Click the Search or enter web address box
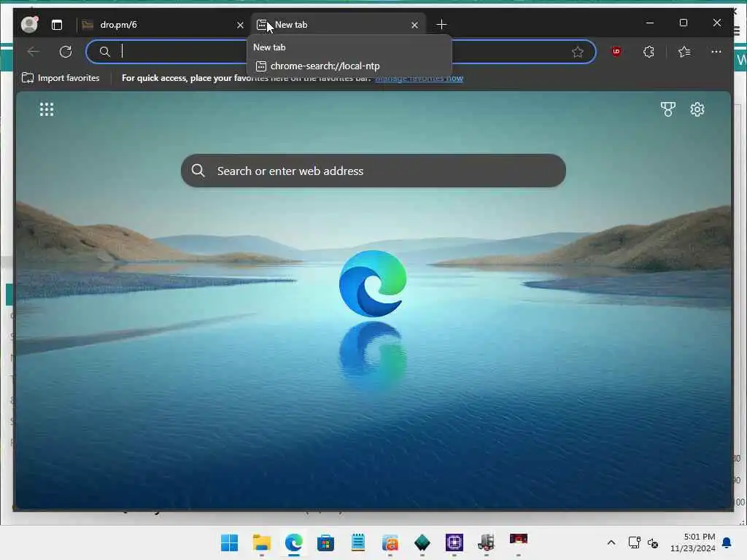This screenshot has width=747, height=560. [373, 171]
